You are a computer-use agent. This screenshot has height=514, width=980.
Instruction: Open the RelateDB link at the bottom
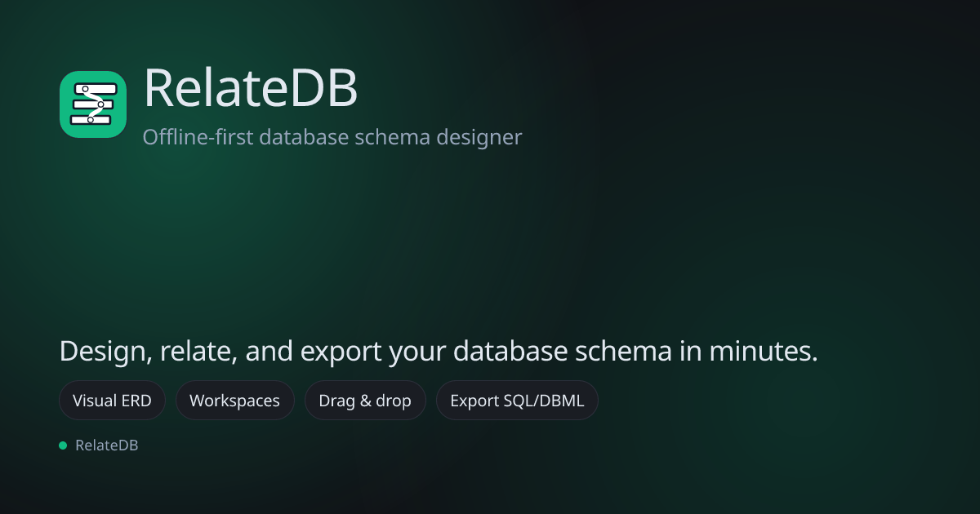[x=106, y=445]
